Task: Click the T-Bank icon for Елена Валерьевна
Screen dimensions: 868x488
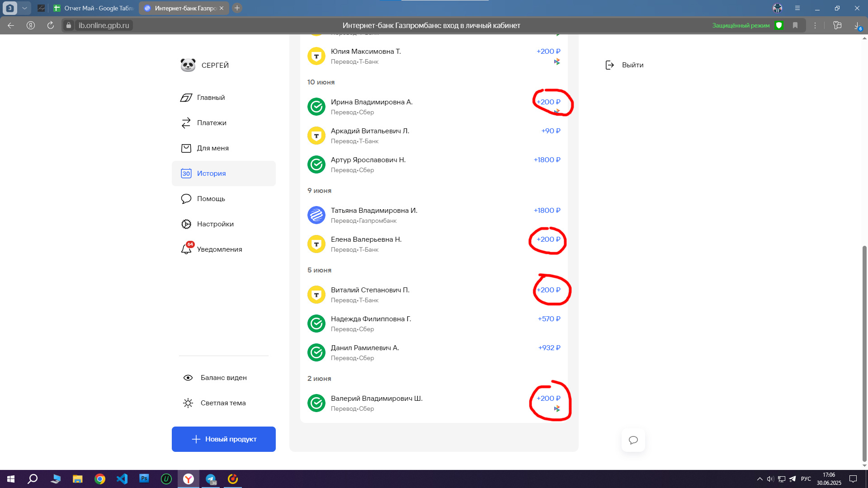Action: tap(316, 244)
